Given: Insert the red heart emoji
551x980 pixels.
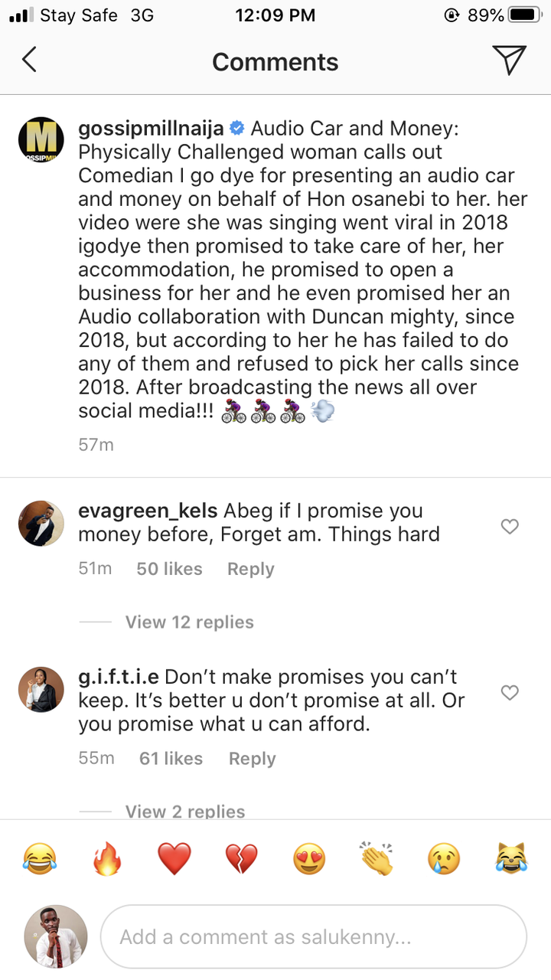Looking at the screenshot, I should click(x=174, y=858).
